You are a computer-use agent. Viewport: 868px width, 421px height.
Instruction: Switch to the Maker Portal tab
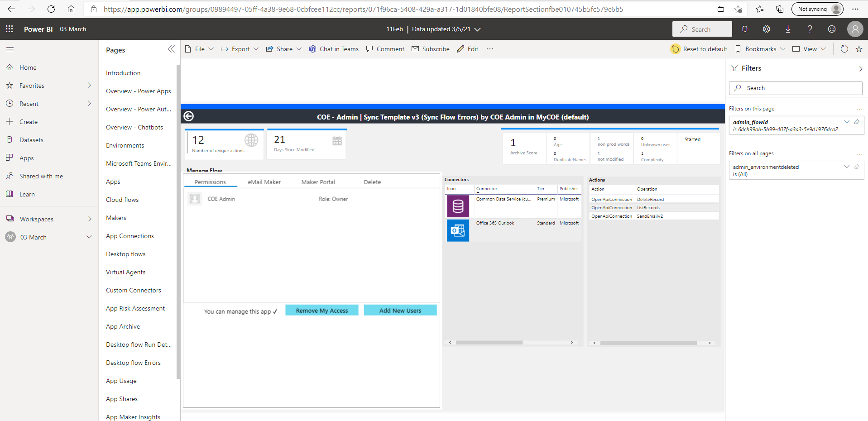pos(318,182)
